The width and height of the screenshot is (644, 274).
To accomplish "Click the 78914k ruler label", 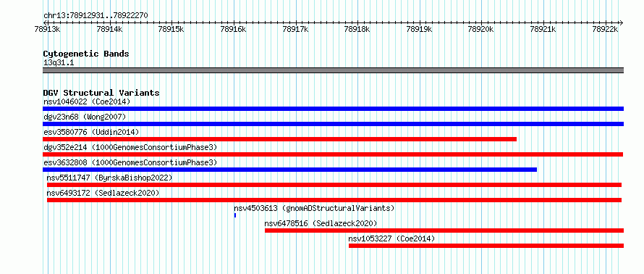I will tap(109, 29).
